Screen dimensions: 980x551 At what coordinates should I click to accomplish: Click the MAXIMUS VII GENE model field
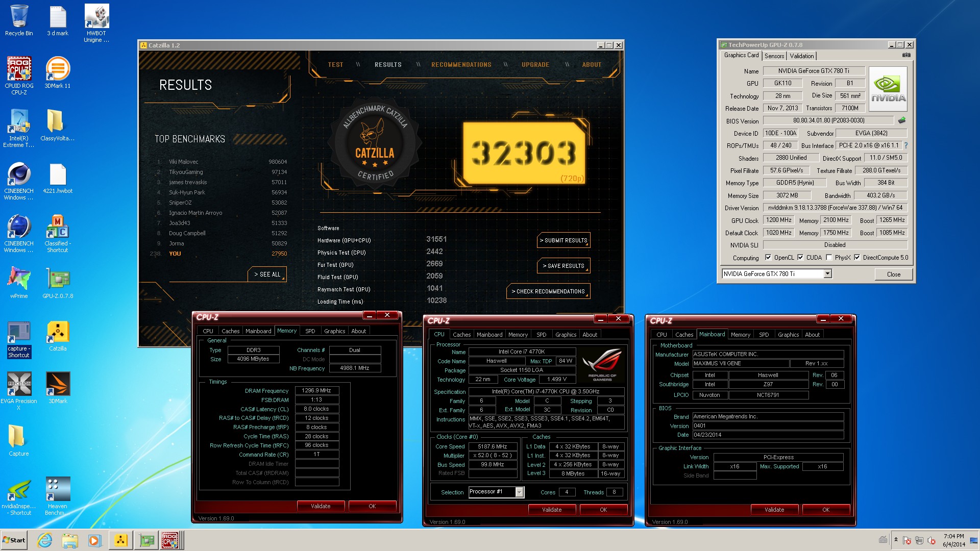pyautogui.click(x=741, y=364)
